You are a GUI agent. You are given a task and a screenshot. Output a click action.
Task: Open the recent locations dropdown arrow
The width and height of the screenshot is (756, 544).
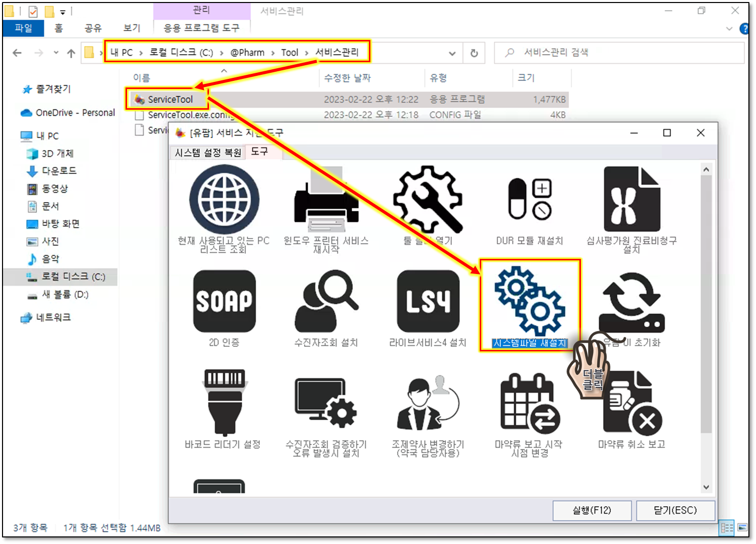pyautogui.click(x=56, y=53)
